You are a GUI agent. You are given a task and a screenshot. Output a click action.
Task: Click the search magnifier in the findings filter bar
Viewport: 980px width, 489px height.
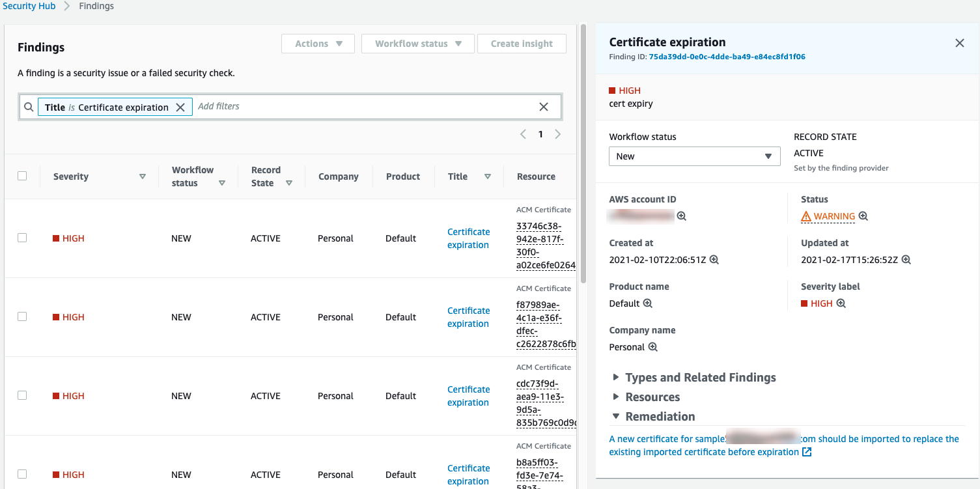point(28,106)
